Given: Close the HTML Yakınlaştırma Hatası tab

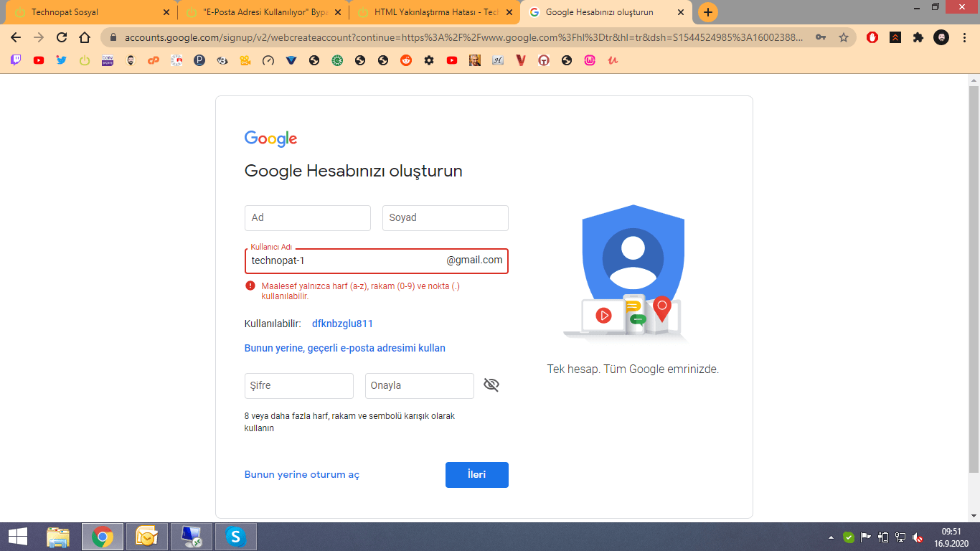Looking at the screenshot, I should point(509,12).
